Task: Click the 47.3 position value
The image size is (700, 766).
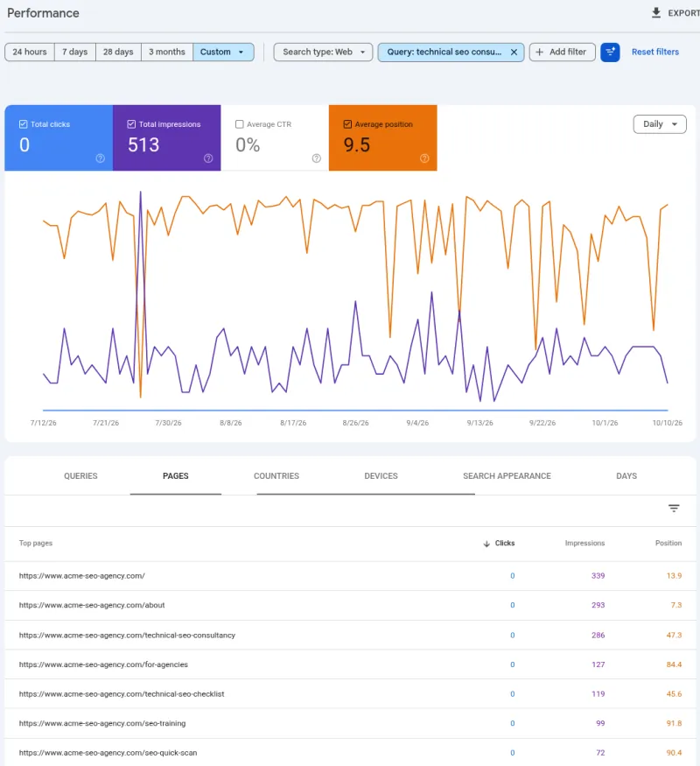Action: point(674,635)
